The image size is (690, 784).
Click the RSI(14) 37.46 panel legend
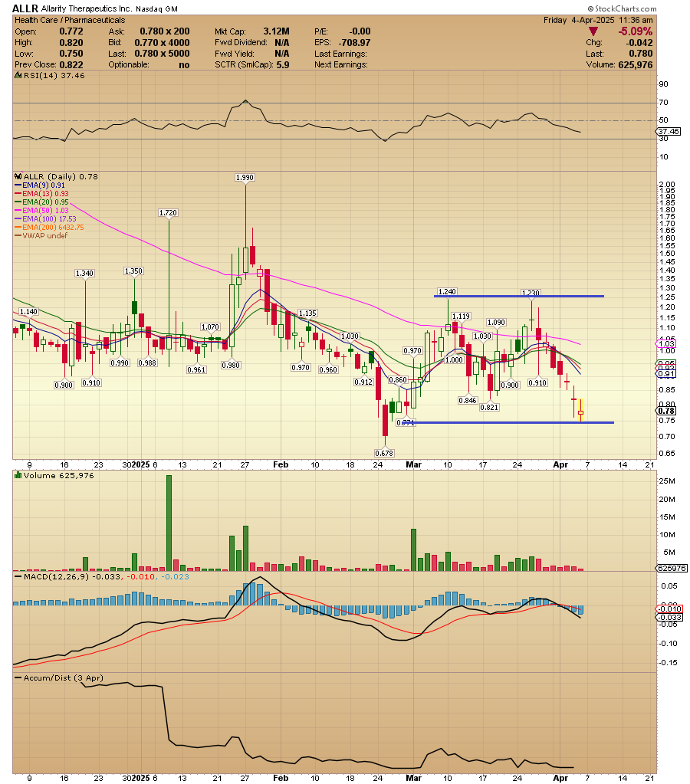[50, 76]
